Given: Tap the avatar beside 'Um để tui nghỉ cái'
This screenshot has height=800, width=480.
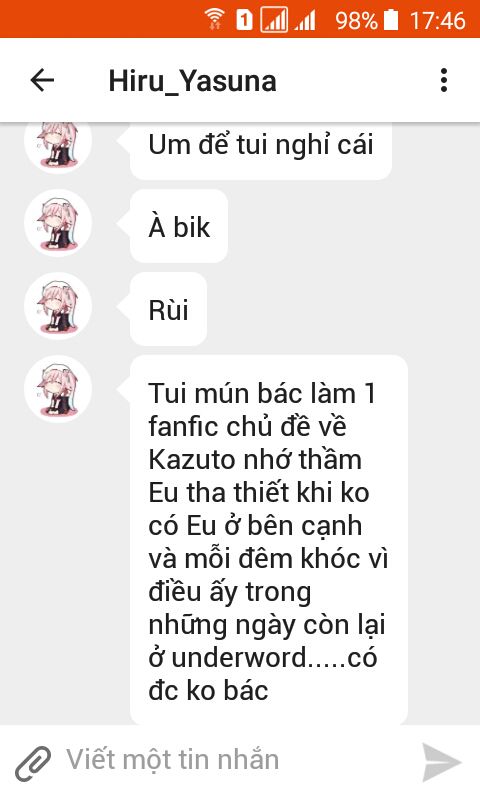Looking at the screenshot, I should click(x=58, y=147).
